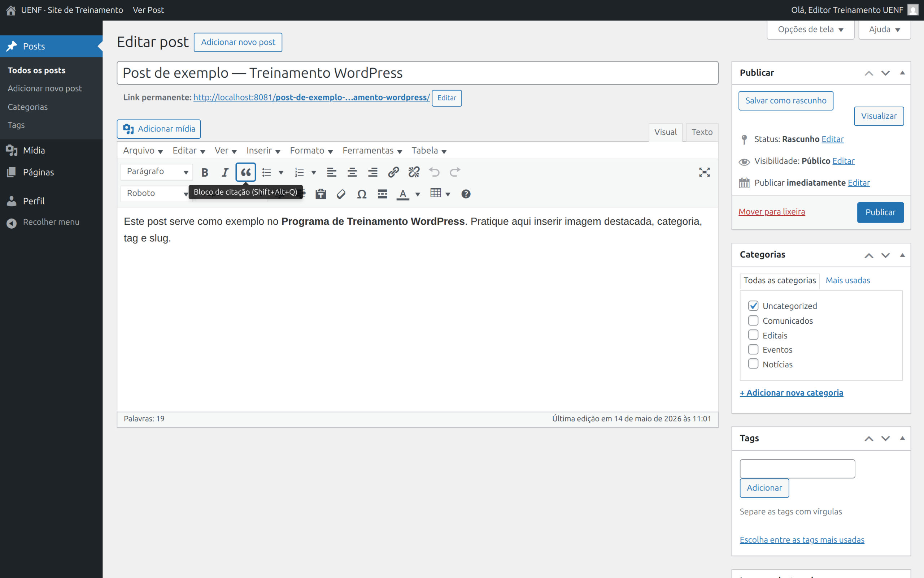Open keyboard shortcuts help (question mark icon)

pyautogui.click(x=466, y=194)
